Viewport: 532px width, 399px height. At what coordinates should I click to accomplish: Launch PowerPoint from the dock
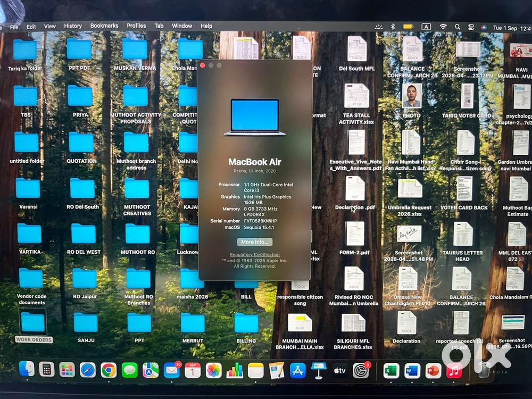(x=433, y=371)
